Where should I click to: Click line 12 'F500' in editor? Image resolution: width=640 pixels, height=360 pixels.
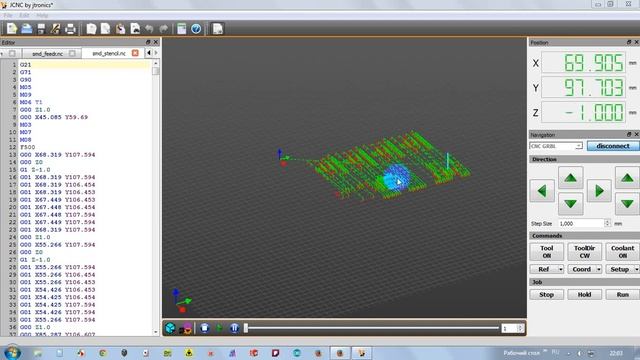point(28,147)
